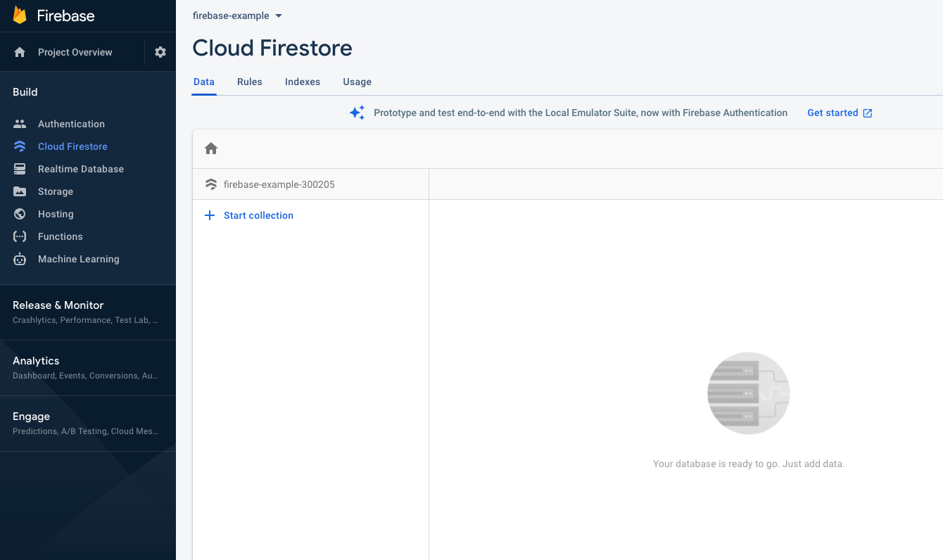This screenshot has width=943, height=560.
Task: Click the Functions brackets icon
Action: 20,236
